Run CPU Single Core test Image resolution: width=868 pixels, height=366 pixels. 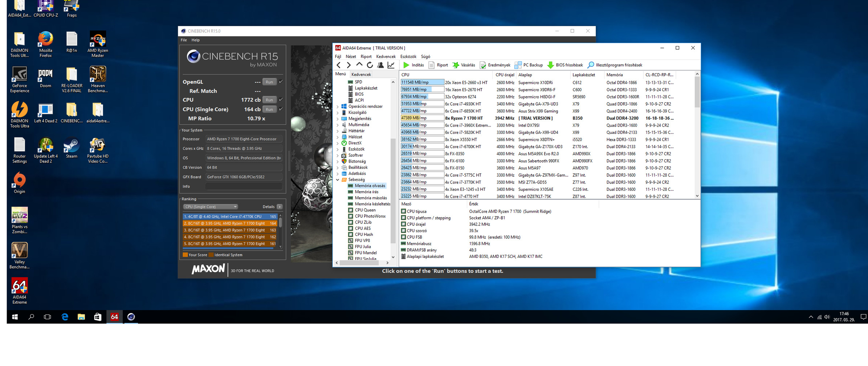tap(269, 109)
